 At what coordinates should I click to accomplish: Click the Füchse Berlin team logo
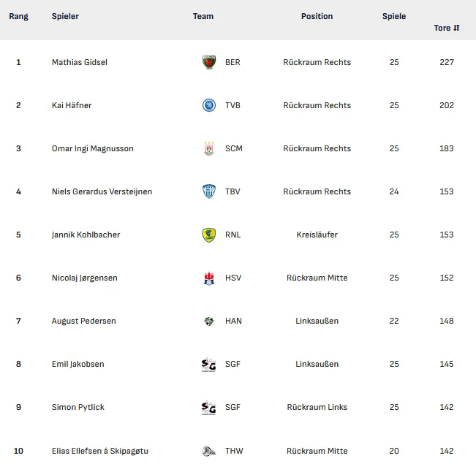pyautogui.click(x=209, y=62)
